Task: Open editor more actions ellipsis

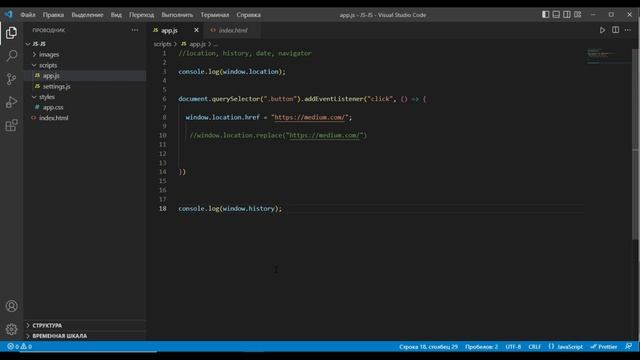Action: click(x=628, y=30)
